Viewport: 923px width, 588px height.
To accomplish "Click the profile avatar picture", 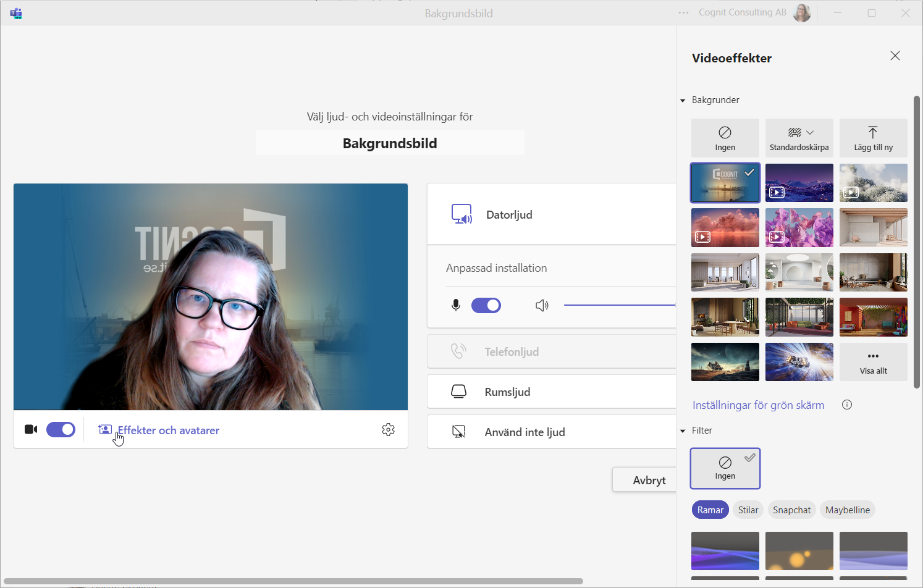I will click(802, 12).
